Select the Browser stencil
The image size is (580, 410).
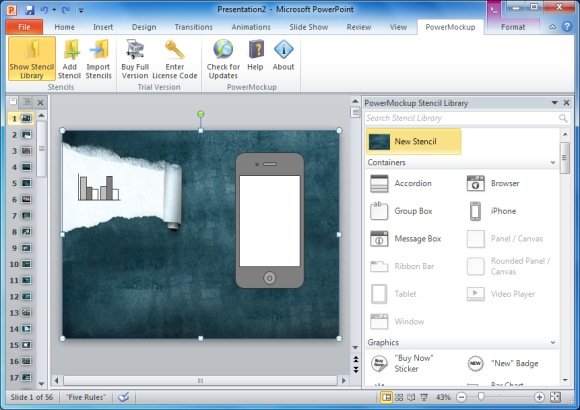pos(493,184)
